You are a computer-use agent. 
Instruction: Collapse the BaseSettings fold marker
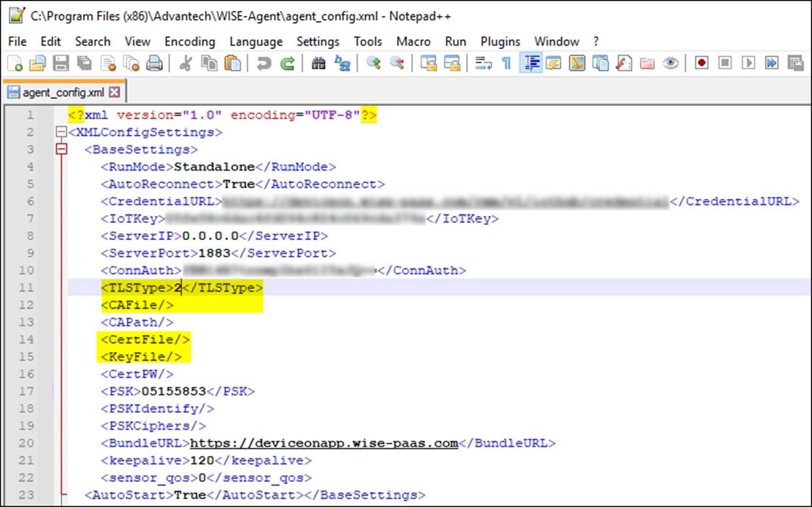click(x=62, y=150)
